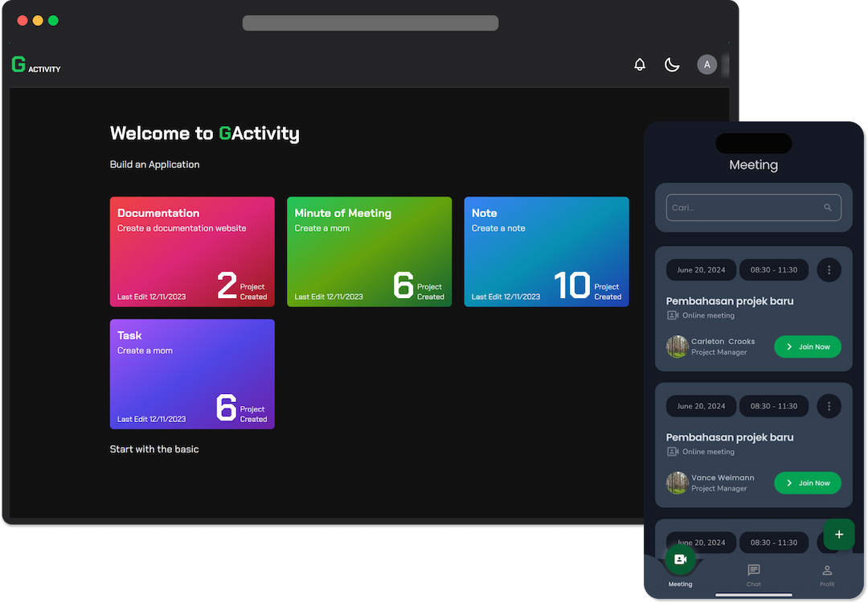Switch to the Chat tab
Screen dimensions: 868x603
point(753,574)
